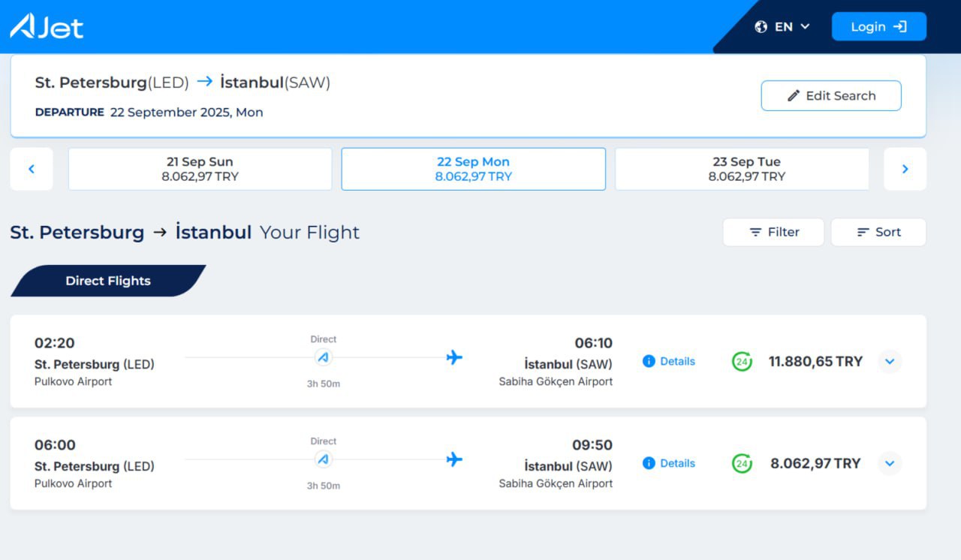Click the AJet airline badge on 06:00 flight
Screen dimensions: 961x560
pos(324,459)
